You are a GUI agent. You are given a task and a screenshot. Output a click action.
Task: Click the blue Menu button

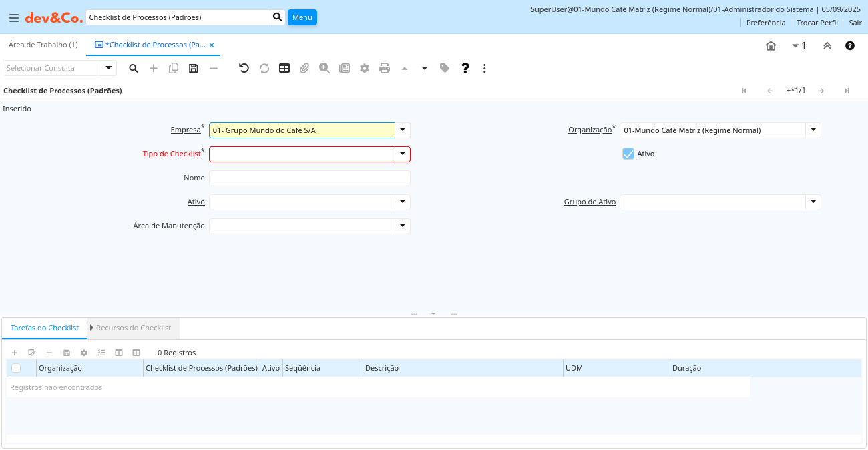point(302,17)
